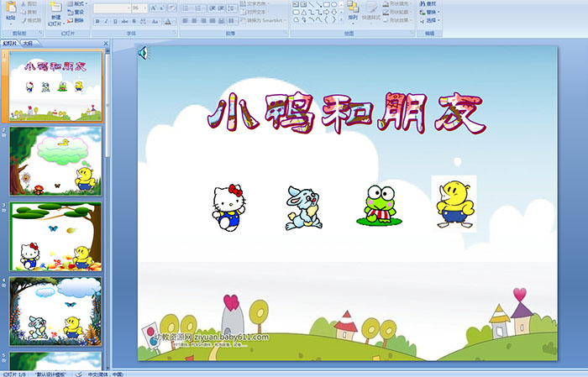Select the green frog picture on slide
The width and height of the screenshot is (588, 377).
pyautogui.click(x=380, y=206)
